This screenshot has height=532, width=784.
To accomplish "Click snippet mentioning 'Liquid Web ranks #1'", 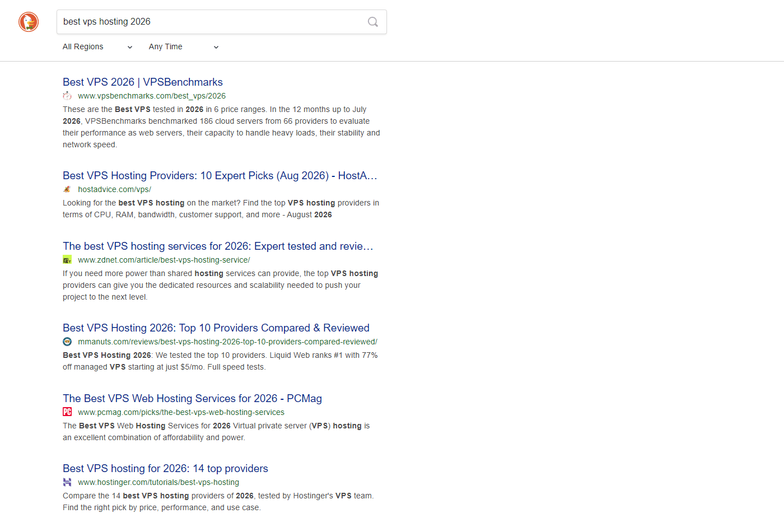I will tap(220, 361).
